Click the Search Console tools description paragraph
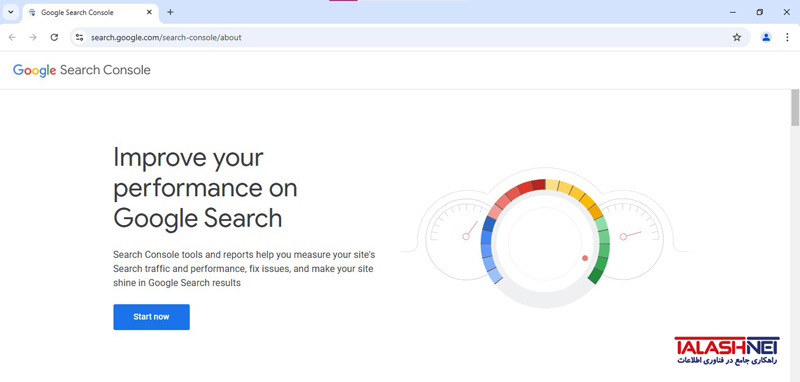The width and height of the screenshot is (800, 382). (x=244, y=268)
